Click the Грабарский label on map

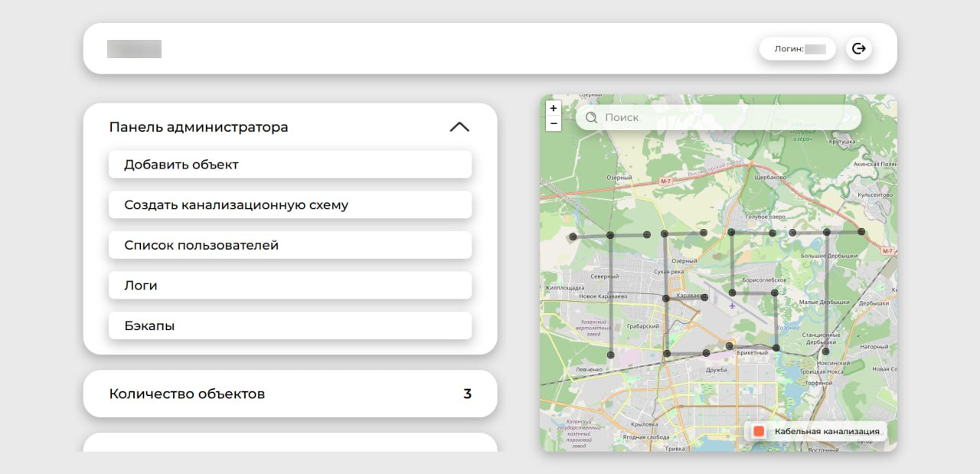point(642,326)
